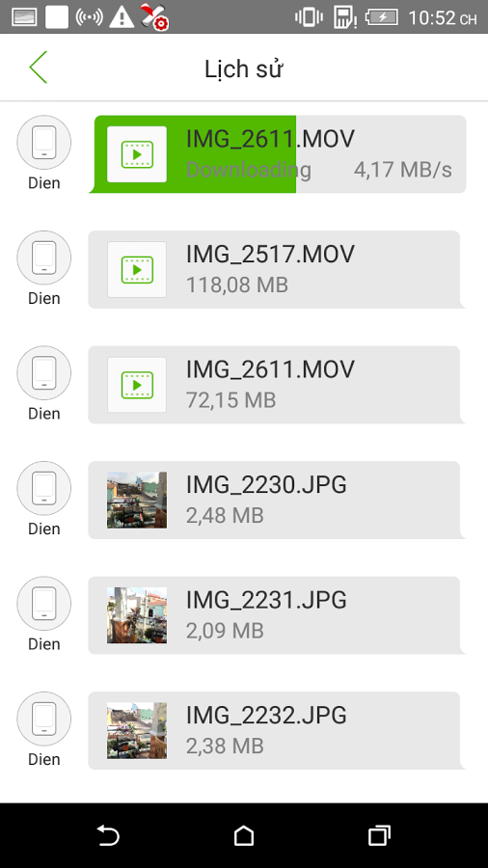
Task: Open Android recent apps button
Action: (x=380, y=835)
